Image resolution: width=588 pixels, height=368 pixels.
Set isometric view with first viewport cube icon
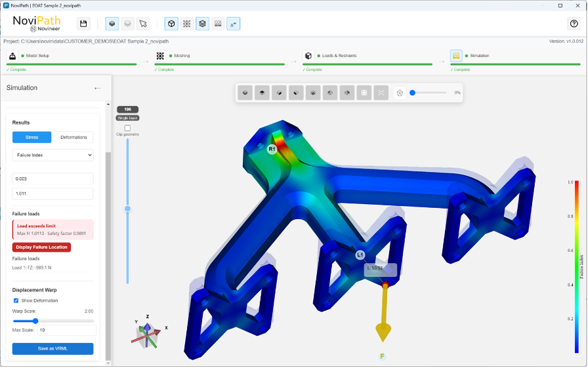pos(245,93)
